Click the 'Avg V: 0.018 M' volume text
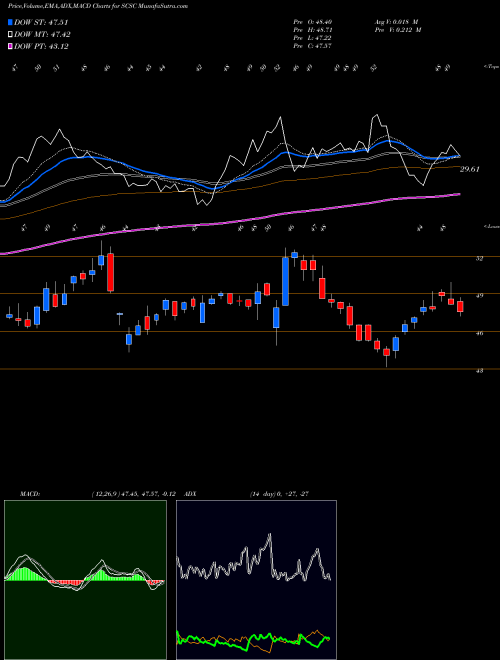 [396, 21]
